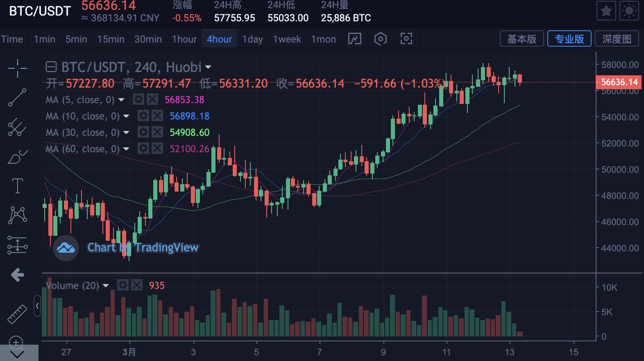The width and height of the screenshot is (644, 361).
Task: Open the BTC/USDT, 240, Huobi dropdown
Action: [x=208, y=67]
